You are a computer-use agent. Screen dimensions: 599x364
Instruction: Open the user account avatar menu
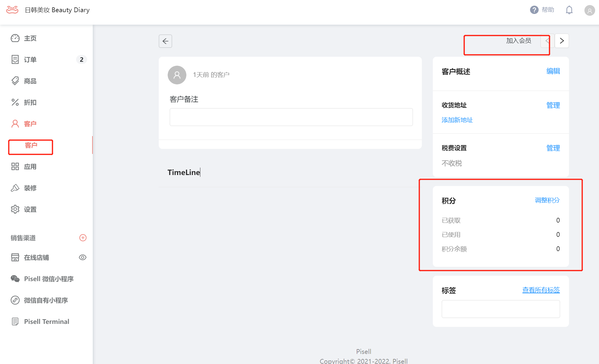click(589, 10)
